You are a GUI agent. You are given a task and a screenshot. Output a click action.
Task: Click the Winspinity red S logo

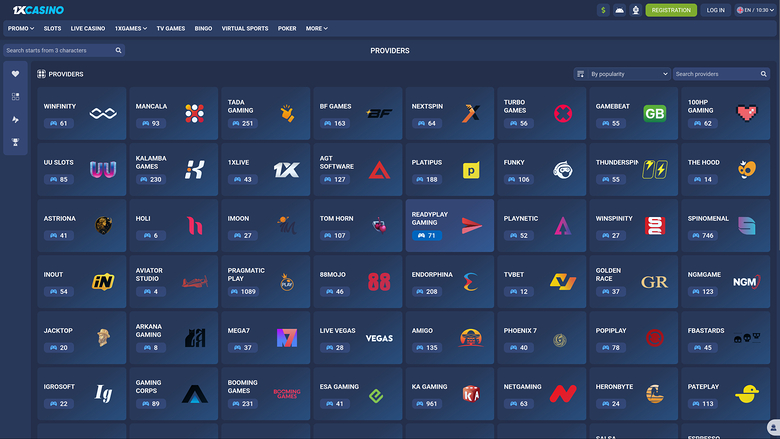[x=655, y=226]
